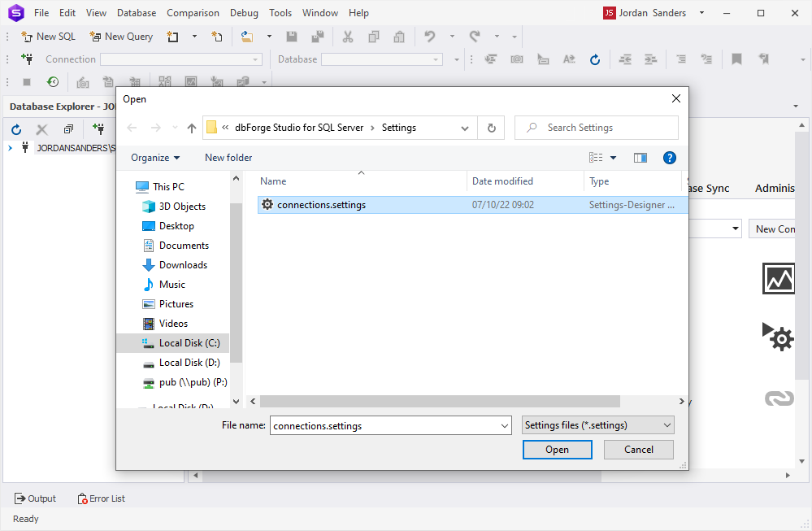Click the Up folder arrow in Open dialog
The height and width of the screenshot is (531, 812).
pyautogui.click(x=192, y=128)
